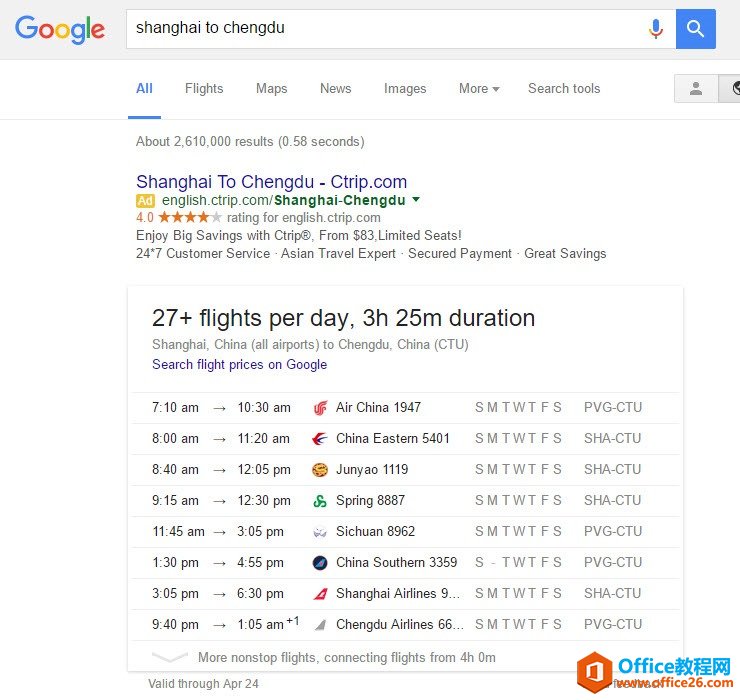
Task: Click the star rating for ctrip
Action: pyautogui.click(x=190, y=217)
